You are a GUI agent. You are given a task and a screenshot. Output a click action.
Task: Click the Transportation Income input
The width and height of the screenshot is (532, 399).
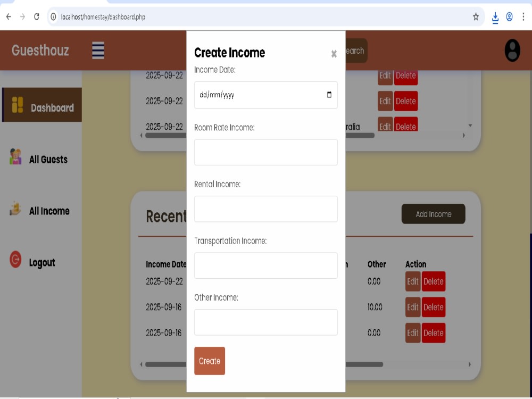[265, 265]
